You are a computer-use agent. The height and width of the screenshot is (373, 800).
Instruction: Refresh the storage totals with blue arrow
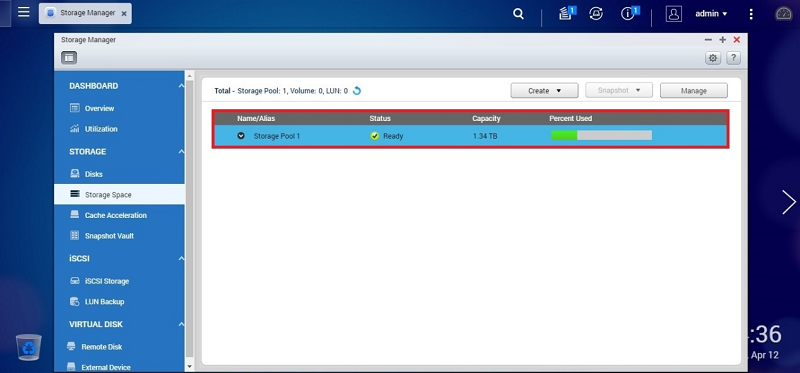click(x=357, y=91)
